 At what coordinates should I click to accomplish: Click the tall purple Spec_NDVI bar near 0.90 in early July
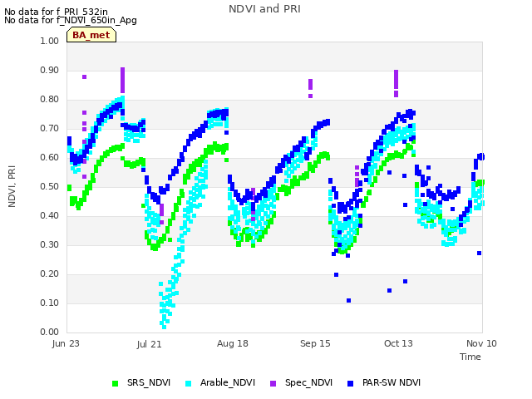pyautogui.click(x=123, y=80)
